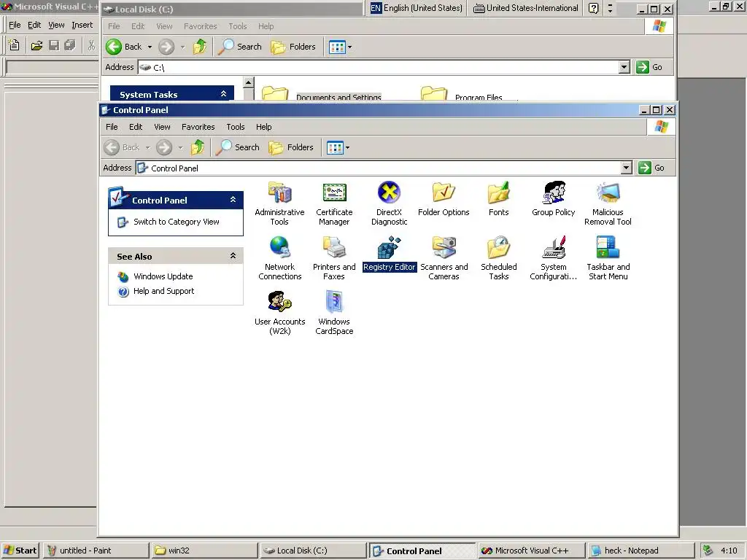Open System Configuration icon

[x=554, y=248]
